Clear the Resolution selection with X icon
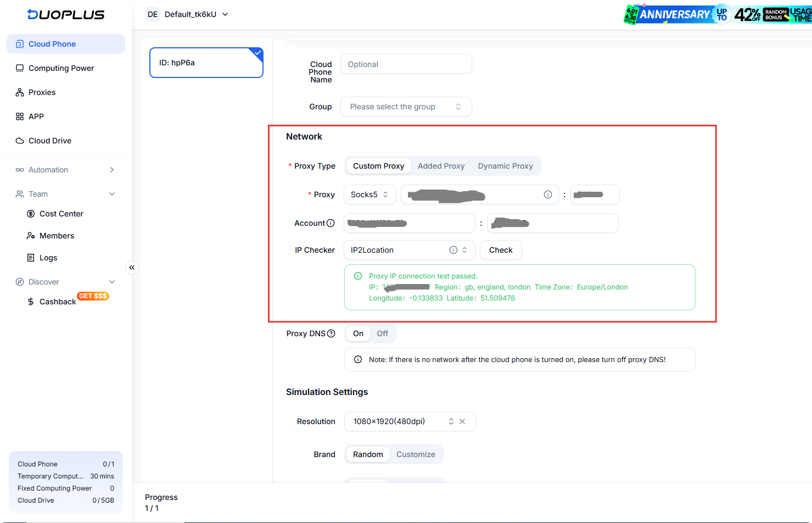This screenshot has height=523, width=812. pyautogui.click(x=462, y=421)
